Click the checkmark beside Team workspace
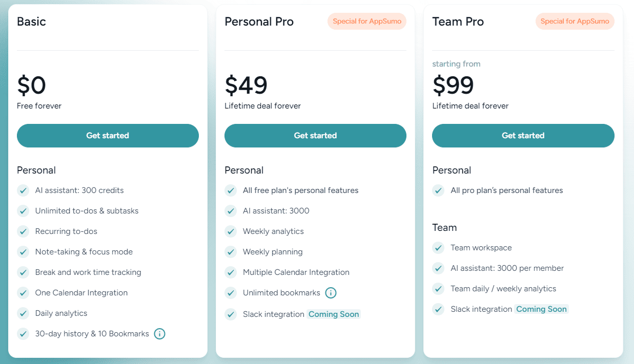Image resolution: width=634 pixels, height=364 pixels. [438, 247]
